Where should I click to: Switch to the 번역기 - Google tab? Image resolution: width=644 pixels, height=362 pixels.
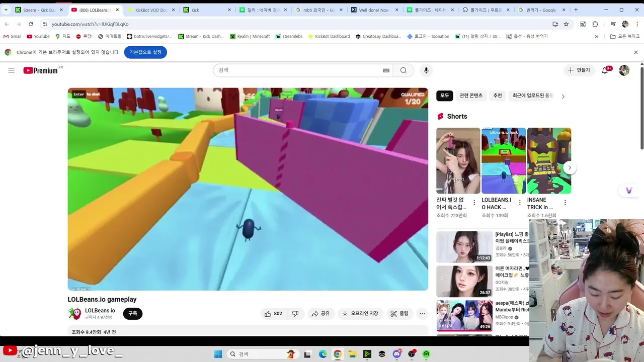click(541, 10)
